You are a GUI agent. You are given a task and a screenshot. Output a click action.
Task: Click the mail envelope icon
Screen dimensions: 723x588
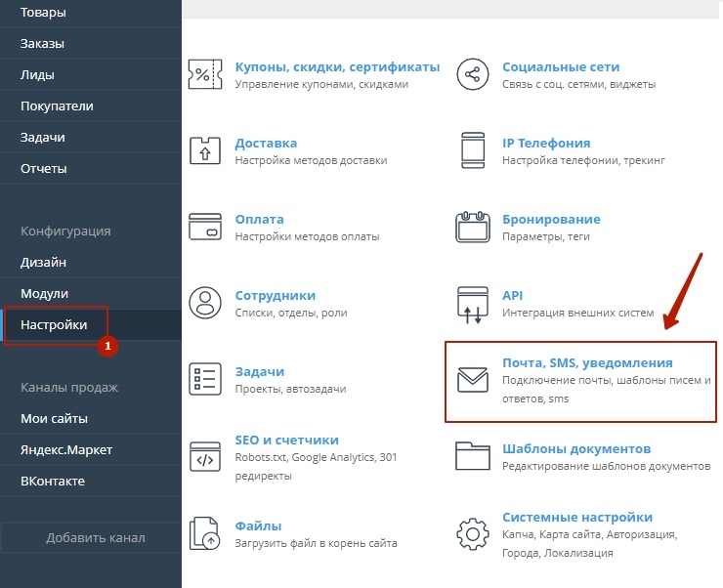coord(474,381)
